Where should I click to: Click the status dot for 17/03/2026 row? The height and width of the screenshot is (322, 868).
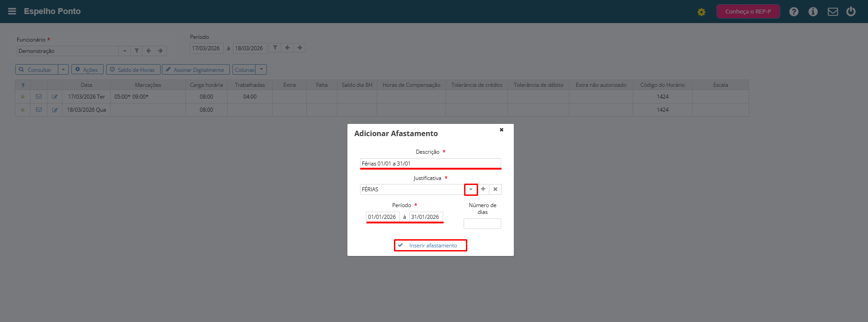click(x=23, y=96)
